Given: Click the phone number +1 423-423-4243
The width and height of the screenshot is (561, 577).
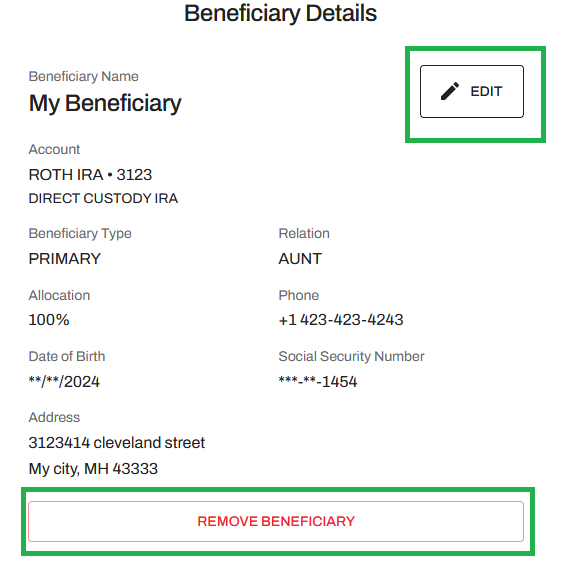Looking at the screenshot, I should pyautogui.click(x=341, y=320).
